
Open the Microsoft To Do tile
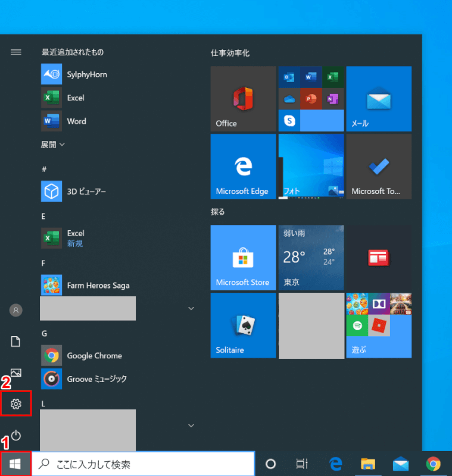(x=379, y=167)
